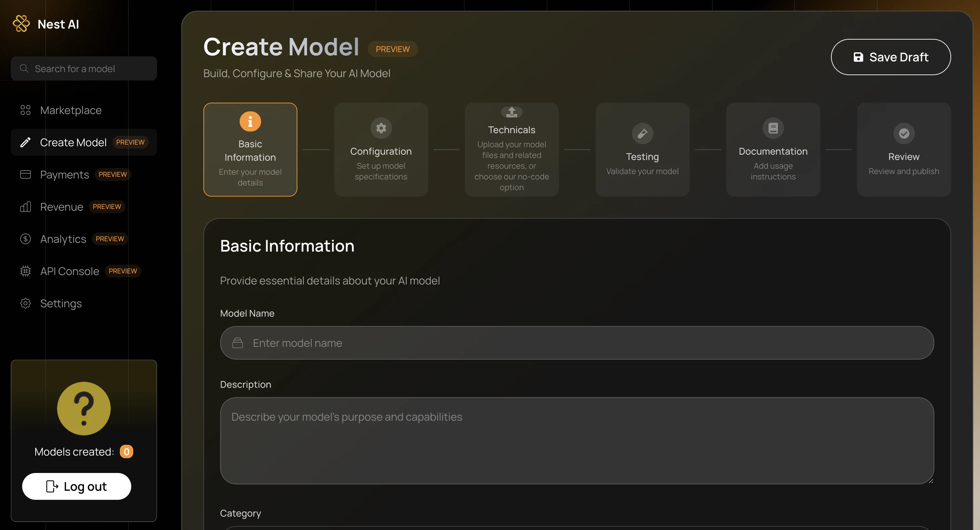Screen dimensions: 980x530
Task: Click the Log out button
Action: click(77, 486)
